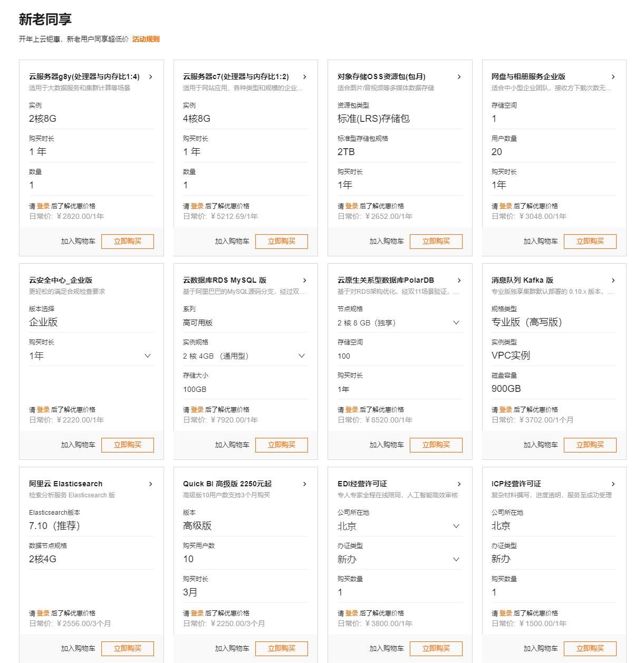The height and width of the screenshot is (663, 644).
Task: Expand 云安全中心 购买时长 1年 dropdown
Action: click(x=91, y=356)
